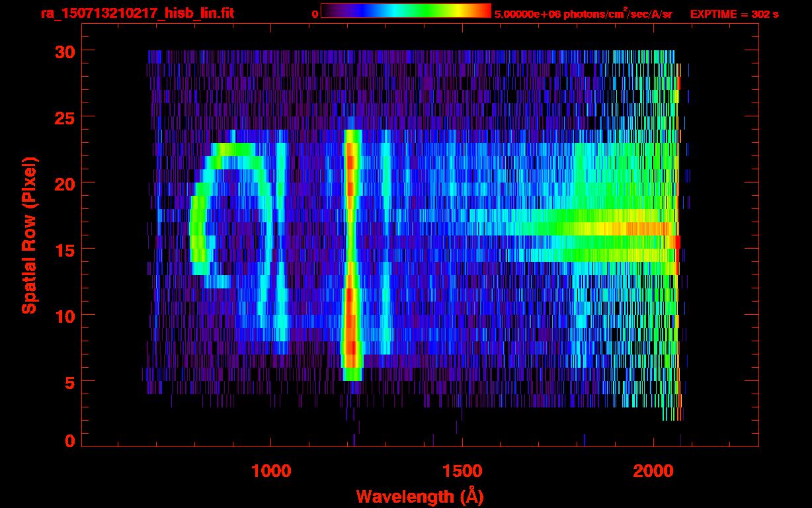Click the 1500 wavelength tick label
Image resolution: width=812 pixels, height=508 pixels.
coord(462,471)
